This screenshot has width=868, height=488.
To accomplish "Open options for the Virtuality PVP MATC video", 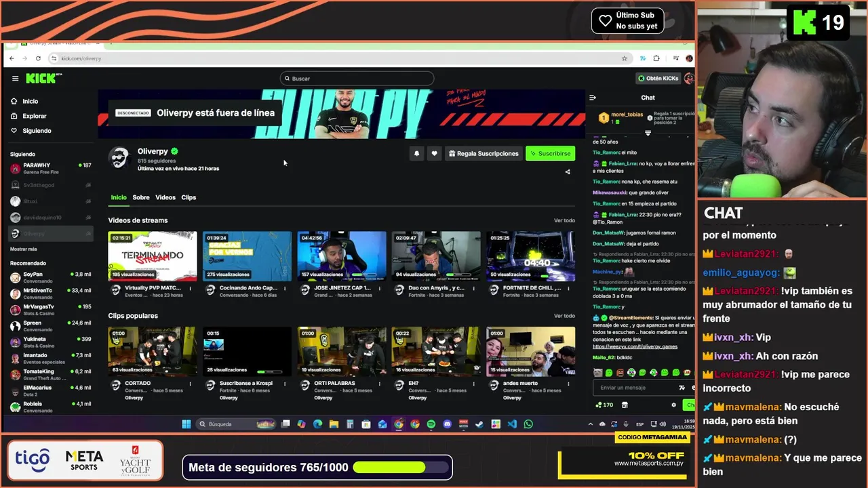I will pyautogui.click(x=190, y=288).
